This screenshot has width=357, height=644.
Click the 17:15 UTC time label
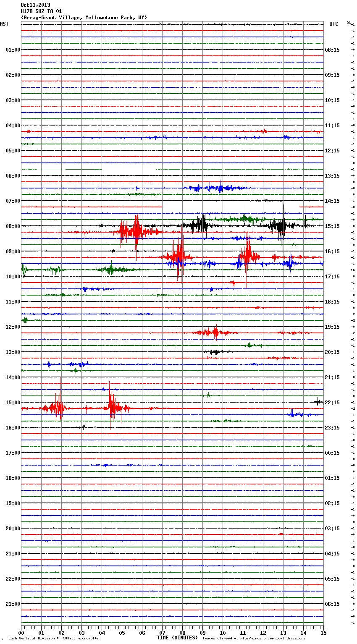point(332,277)
